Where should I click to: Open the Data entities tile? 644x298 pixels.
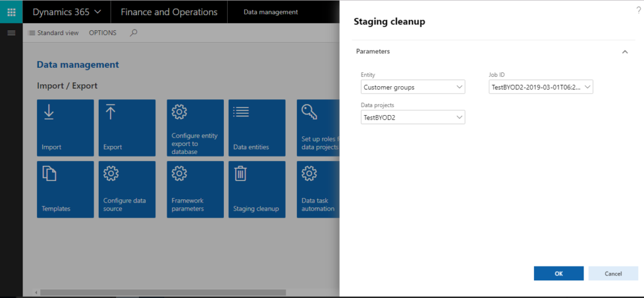click(x=257, y=128)
